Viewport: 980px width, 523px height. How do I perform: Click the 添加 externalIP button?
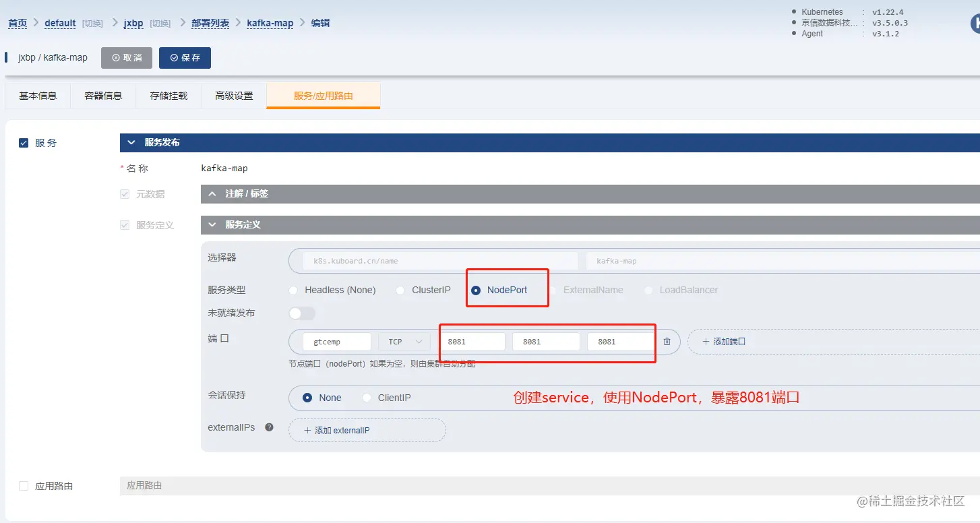[367, 431]
